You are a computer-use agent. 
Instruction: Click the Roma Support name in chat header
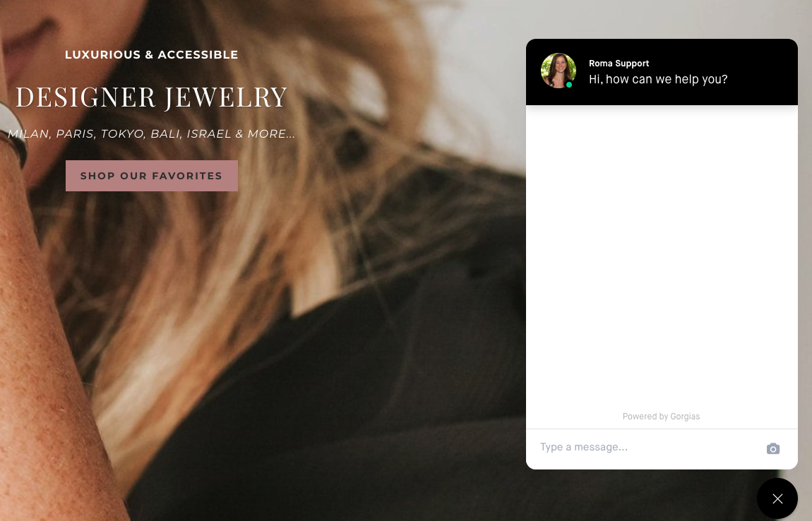619,63
